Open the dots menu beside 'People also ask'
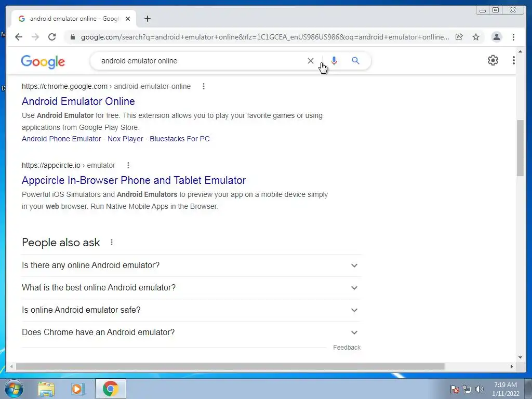Screen dimensions: 532x399 [112, 242]
